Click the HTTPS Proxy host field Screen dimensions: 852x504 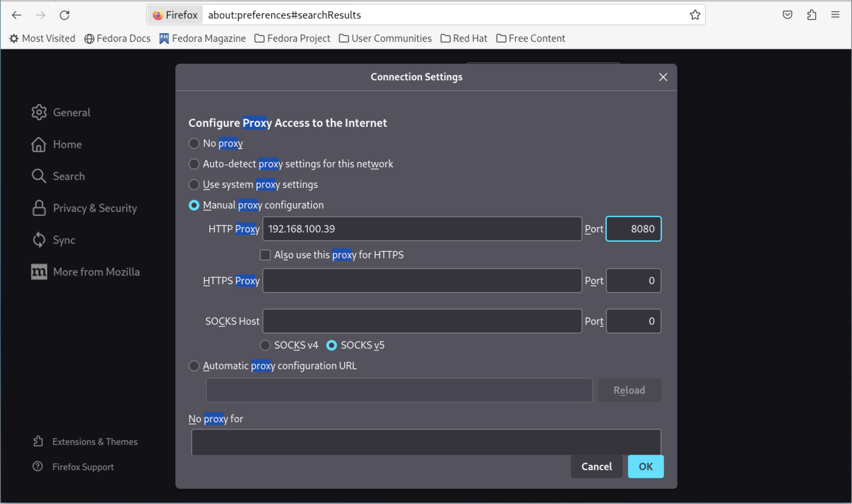[x=422, y=281]
